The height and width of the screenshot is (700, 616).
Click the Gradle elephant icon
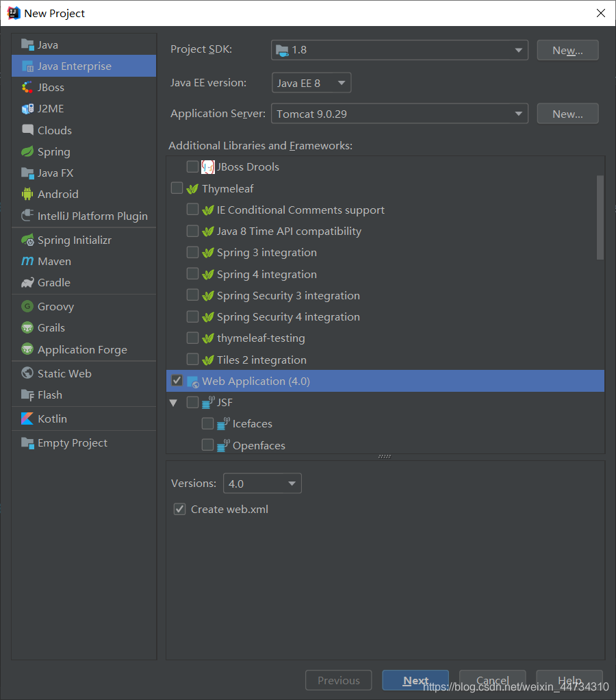[x=27, y=283]
